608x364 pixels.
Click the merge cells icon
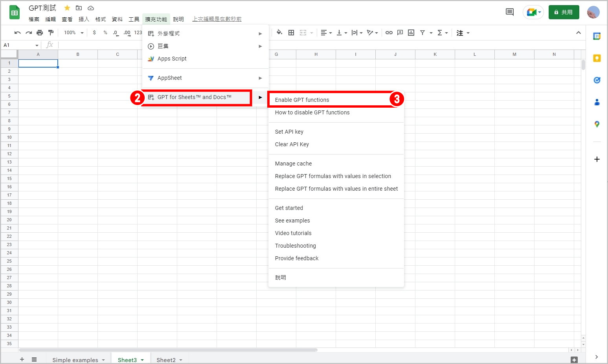(303, 33)
